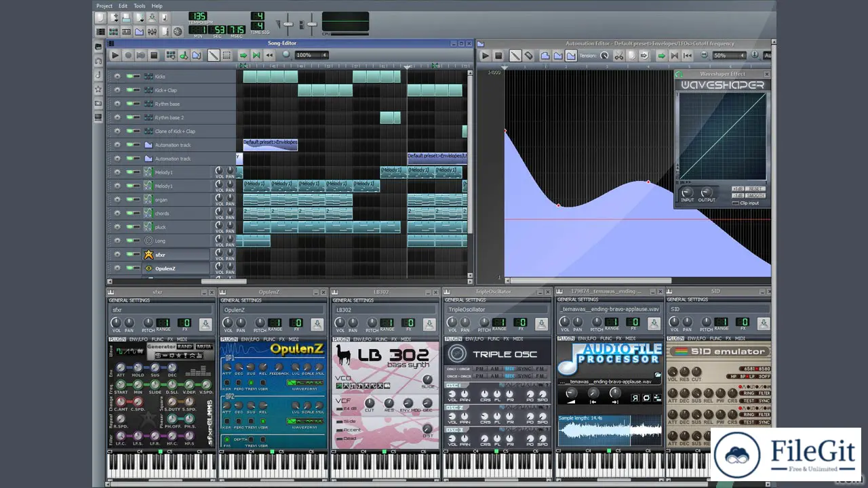Open the MIDI tab in LB302 window
This screenshot has height=488, width=868.
(405, 339)
